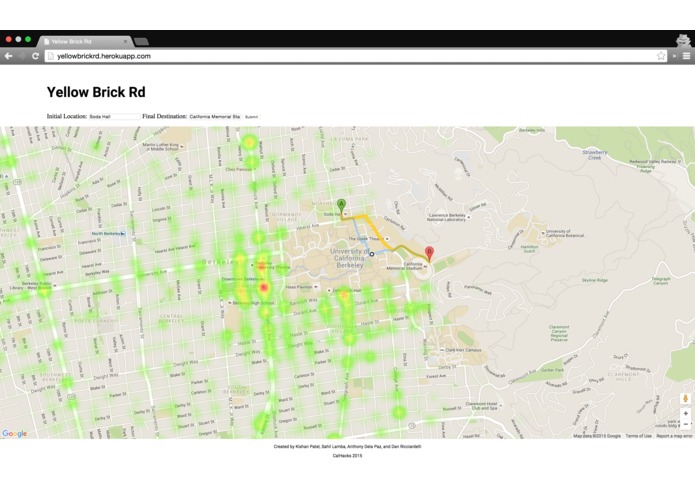Open a new browser tab
Image resolution: width=695 pixels, height=494 pixels.
click(x=141, y=42)
